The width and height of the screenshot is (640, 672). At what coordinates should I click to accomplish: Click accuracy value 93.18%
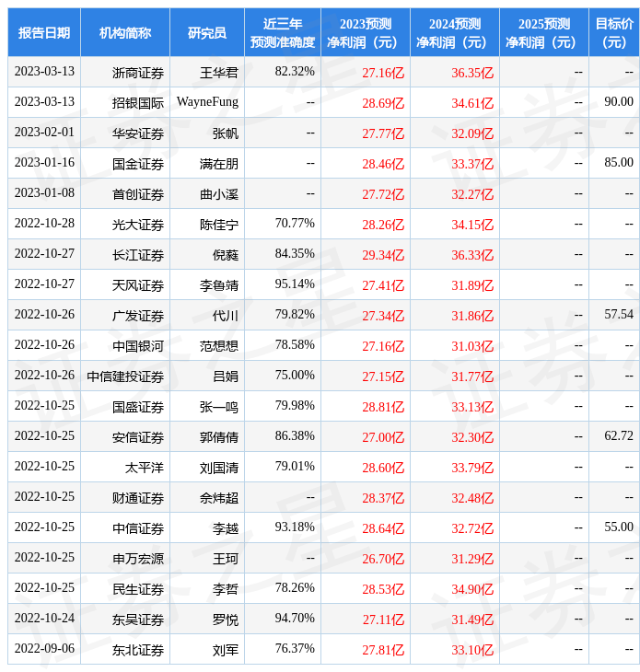[x=295, y=527]
